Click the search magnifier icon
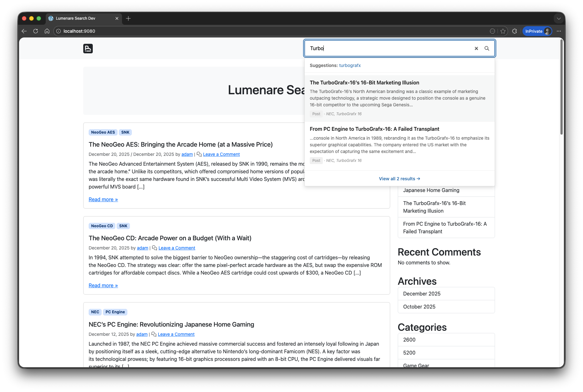Screen dimensions: 583x392 (x=487, y=49)
